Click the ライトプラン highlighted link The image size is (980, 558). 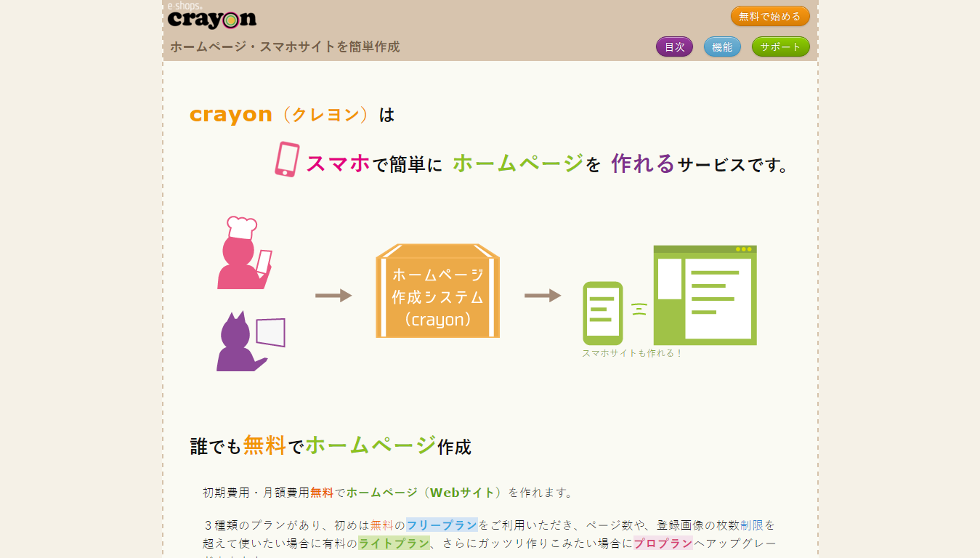[x=394, y=543]
